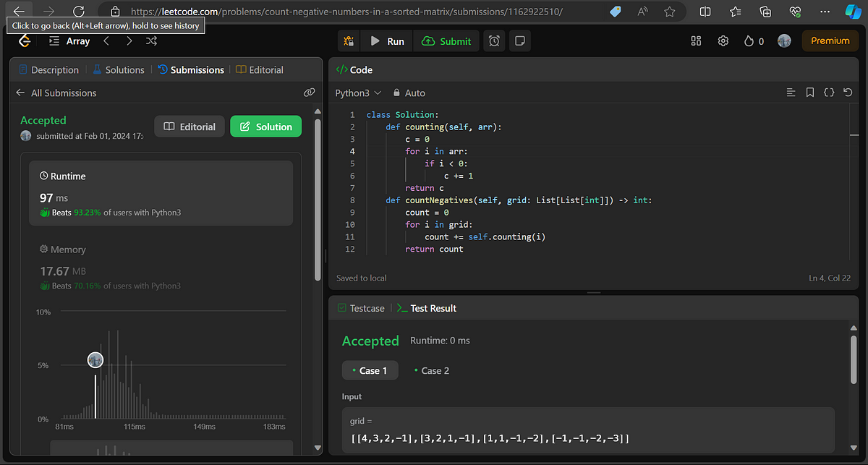868x465 pixels.
Task: Open the LeetCode home logo
Action: point(25,41)
